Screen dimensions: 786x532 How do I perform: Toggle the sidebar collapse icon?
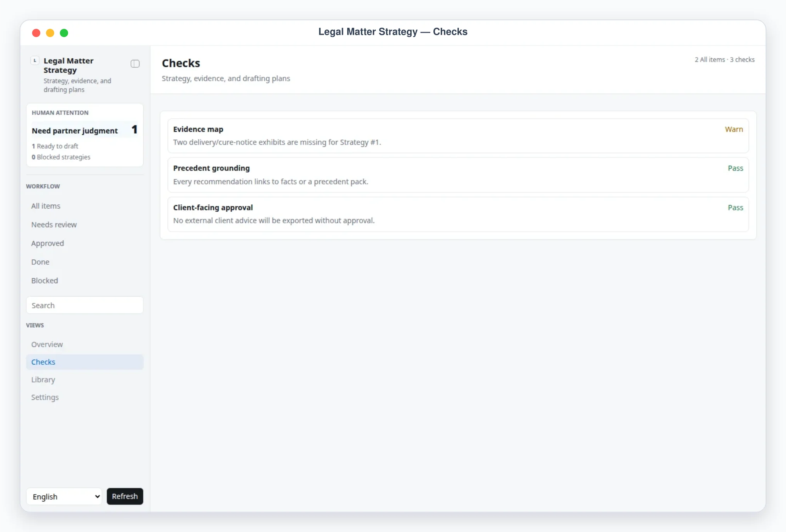pyautogui.click(x=135, y=64)
